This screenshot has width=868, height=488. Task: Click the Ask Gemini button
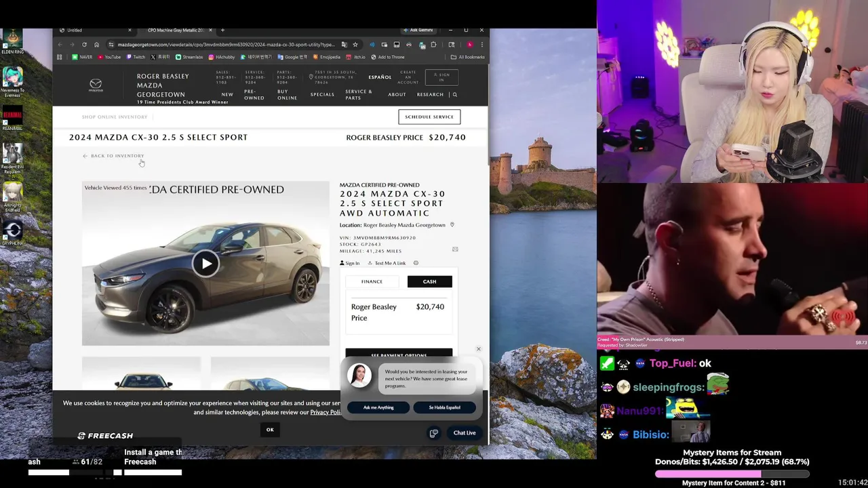(x=418, y=30)
